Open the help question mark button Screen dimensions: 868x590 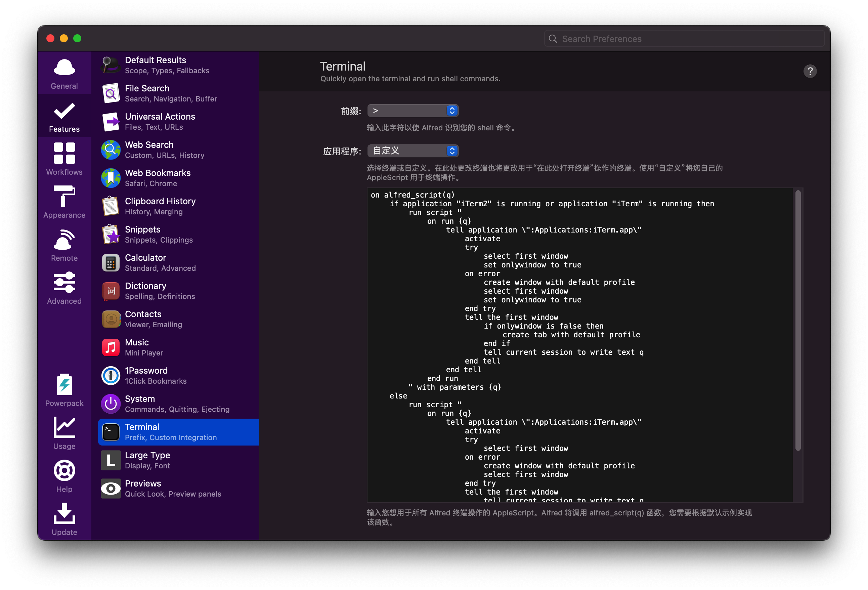[810, 71]
